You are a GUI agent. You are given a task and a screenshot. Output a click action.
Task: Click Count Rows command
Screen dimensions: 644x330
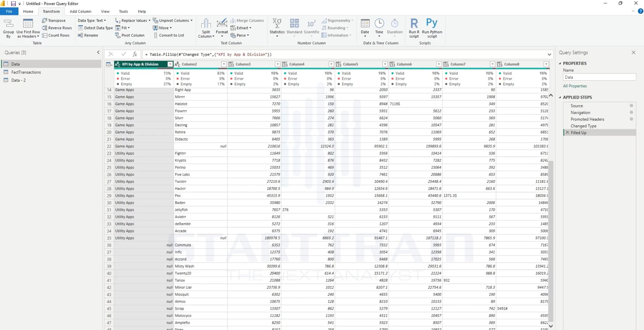tap(56, 35)
